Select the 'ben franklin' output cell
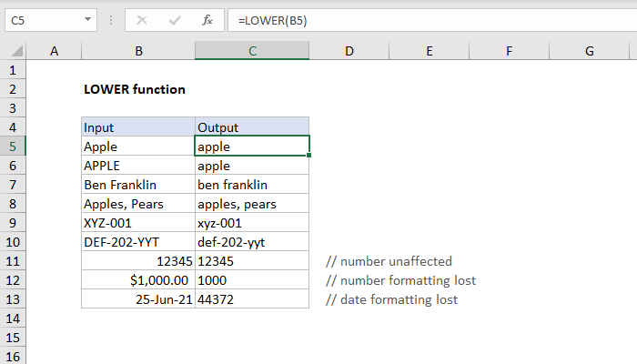This screenshot has height=364, width=637. [252, 185]
